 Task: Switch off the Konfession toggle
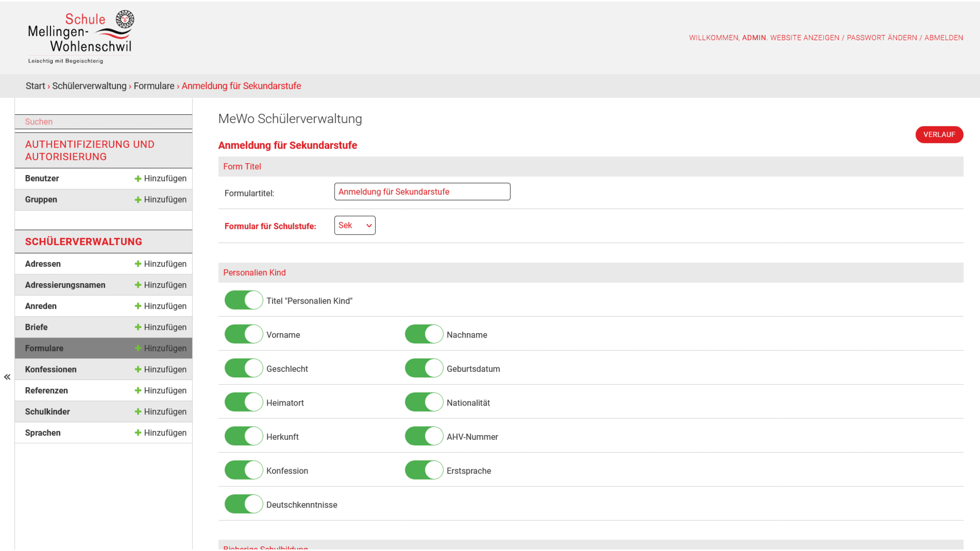click(243, 470)
